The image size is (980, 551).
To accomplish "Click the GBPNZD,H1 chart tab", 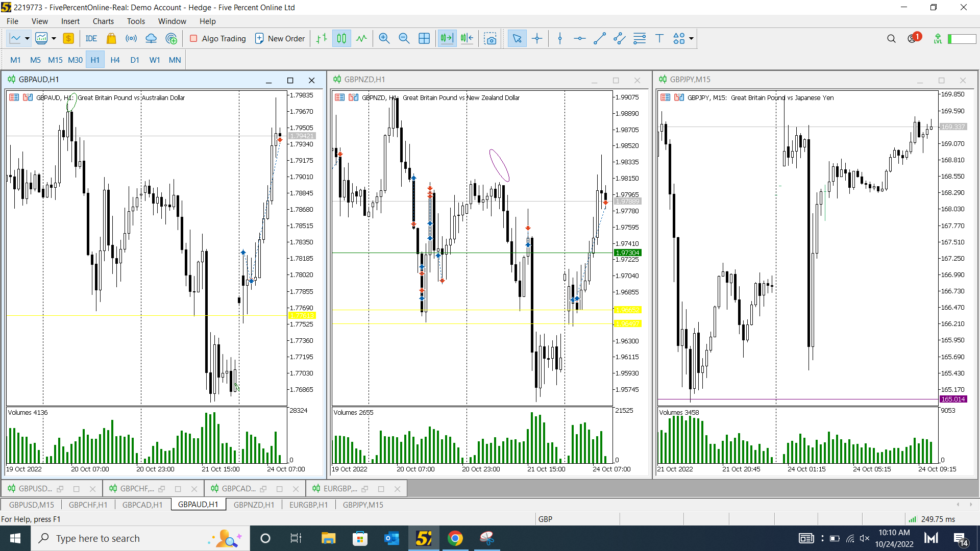I will (254, 505).
